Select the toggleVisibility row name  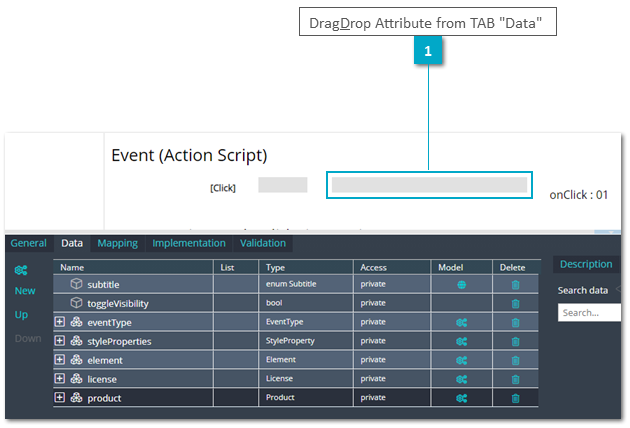tap(118, 303)
